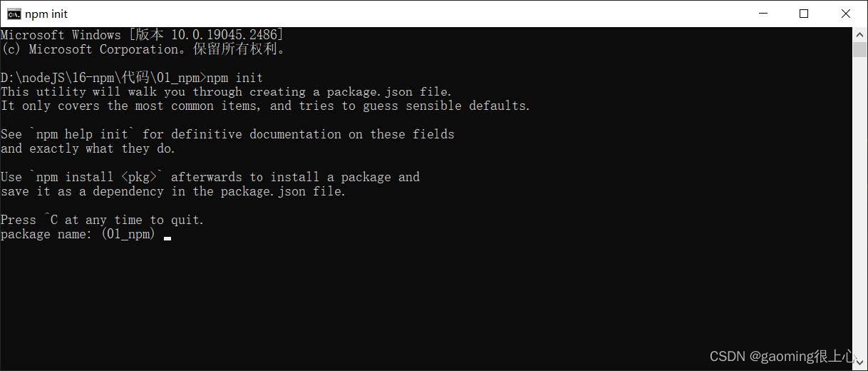Click the "Press ^C at any time" line
868x371 pixels.
103,220
